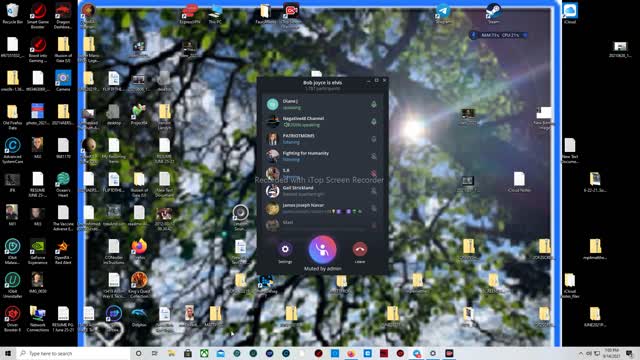Screen dimensions: 640x360
Task: Select participant James Joseph Navar
Action: click(322, 208)
